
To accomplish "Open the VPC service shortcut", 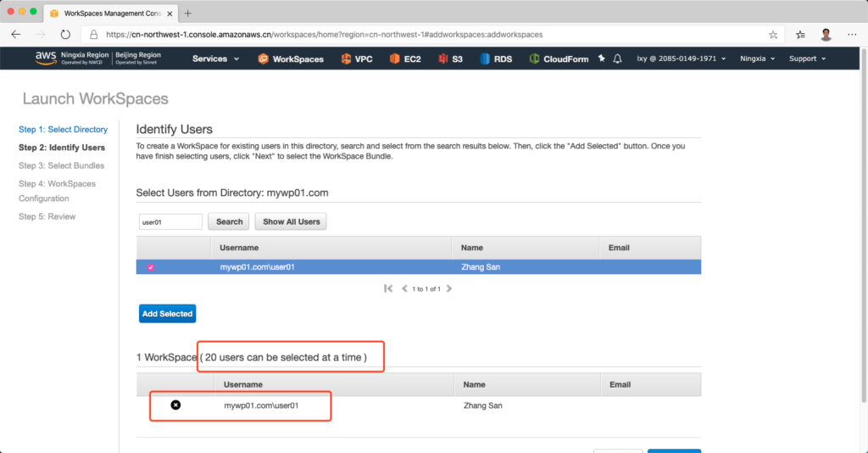I will (356, 59).
